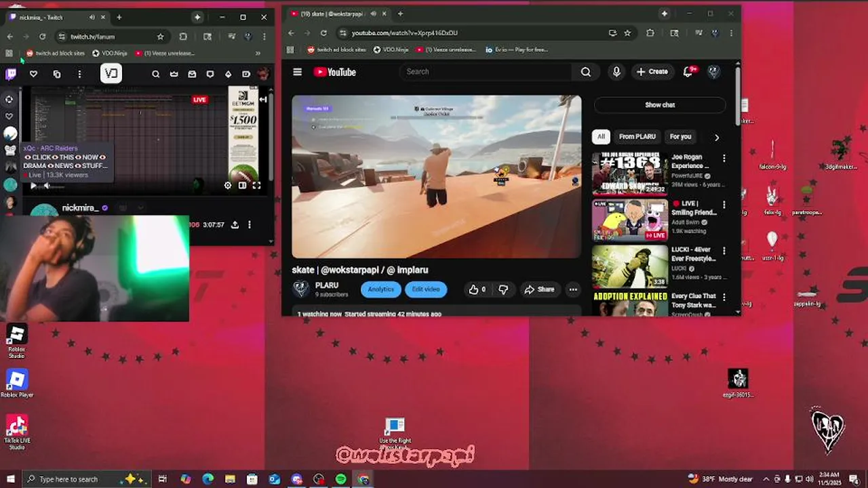Click the Show chat button
This screenshot has height=488, width=868.
[659, 105]
